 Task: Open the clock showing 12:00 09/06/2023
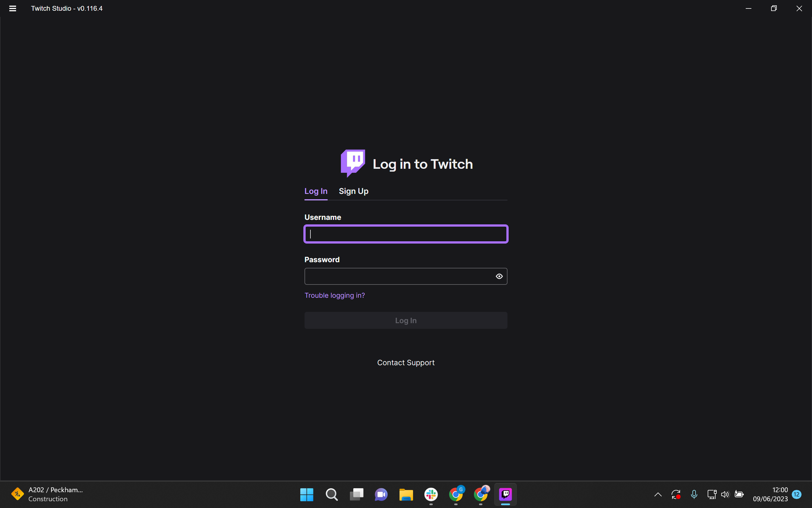(x=770, y=494)
